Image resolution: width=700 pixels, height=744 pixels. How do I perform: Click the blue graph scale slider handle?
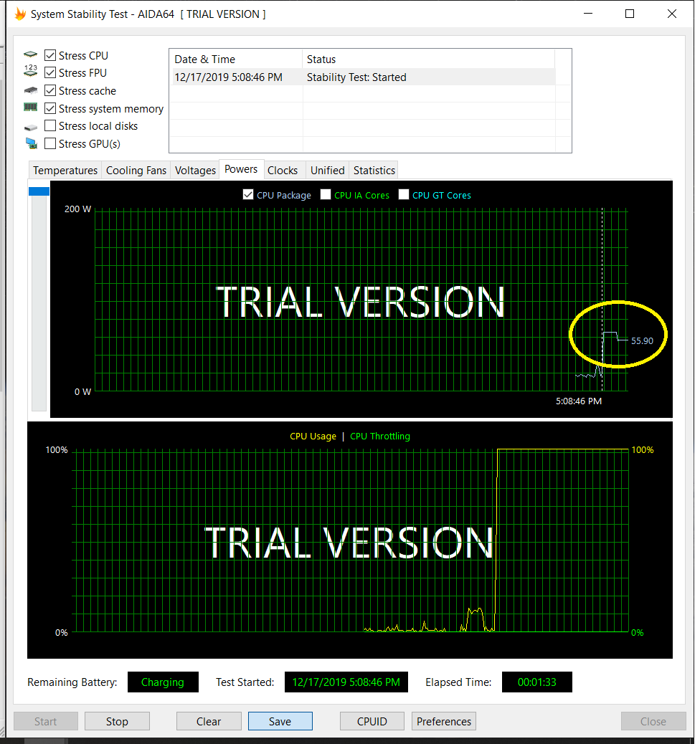pyautogui.click(x=39, y=191)
